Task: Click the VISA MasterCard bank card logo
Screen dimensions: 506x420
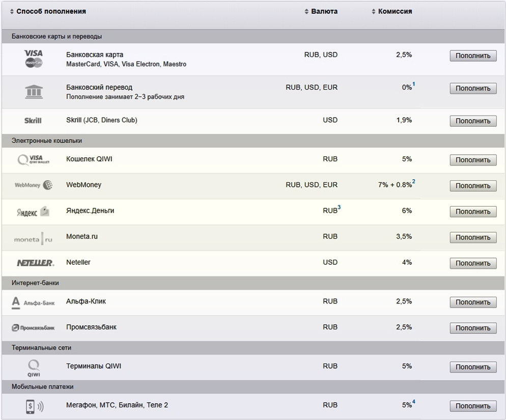Action: click(x=34, y=59)
